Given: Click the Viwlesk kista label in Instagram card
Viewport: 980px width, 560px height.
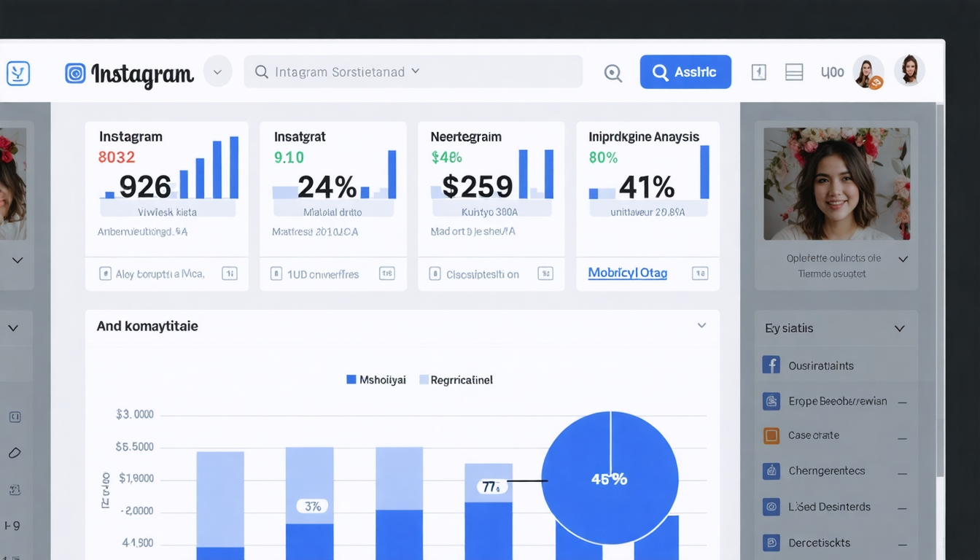Looking at the screenshot, I should point(167,212).
